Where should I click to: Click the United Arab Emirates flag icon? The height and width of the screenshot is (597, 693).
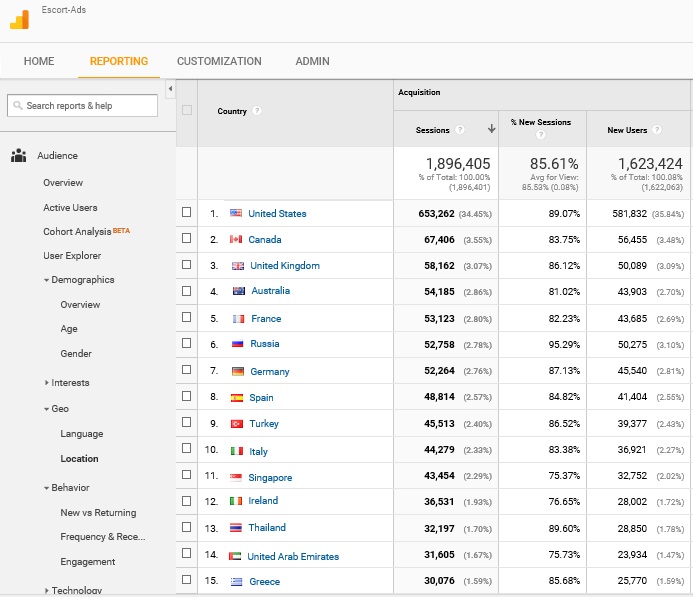tap(235, 556)
